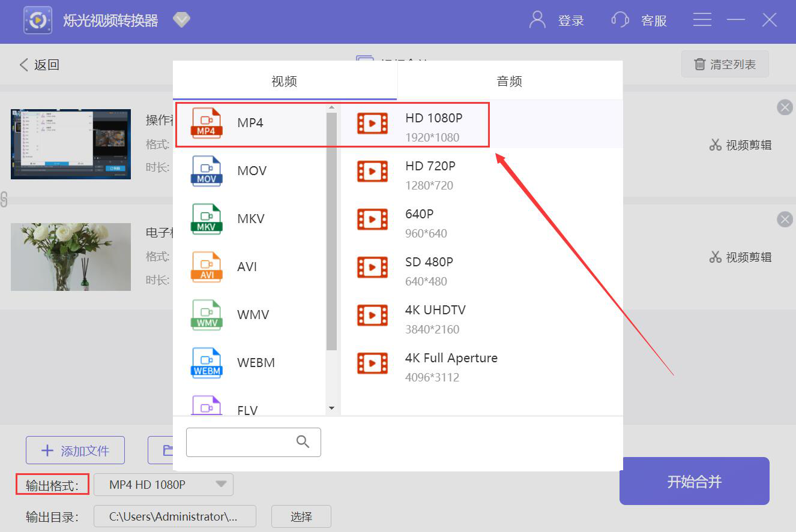796x532 pixels.
Task: Minimize the converter window
Action: [736, 20]
